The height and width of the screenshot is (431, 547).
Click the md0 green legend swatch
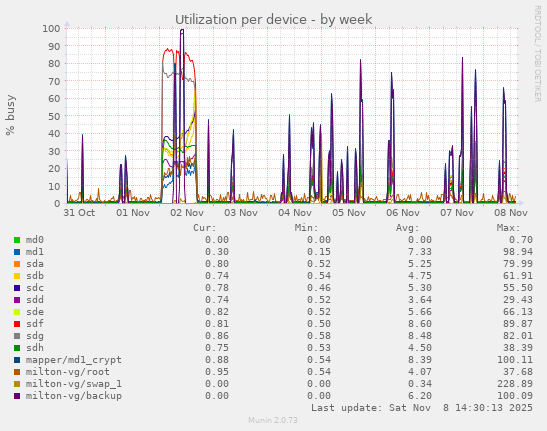pos(17,240)
